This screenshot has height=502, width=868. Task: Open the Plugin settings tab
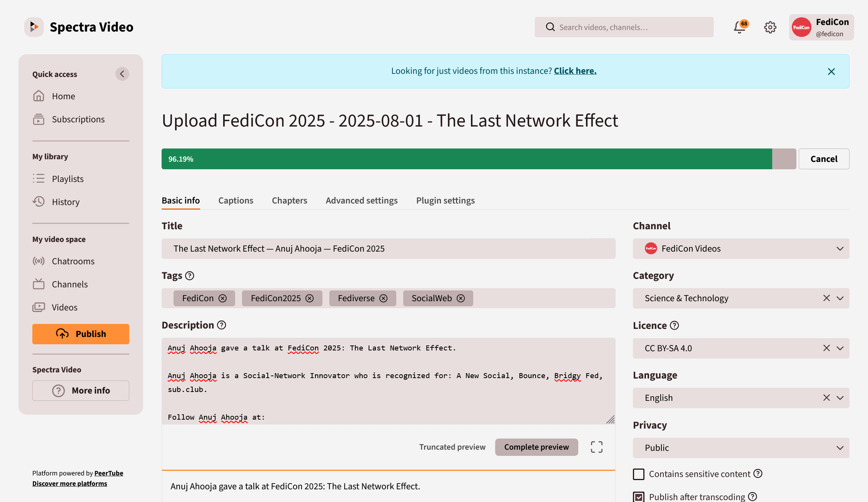pos(446,200)
